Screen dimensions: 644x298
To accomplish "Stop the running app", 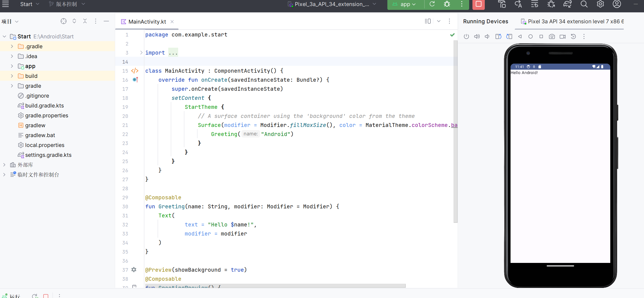I will click(478, 4).
